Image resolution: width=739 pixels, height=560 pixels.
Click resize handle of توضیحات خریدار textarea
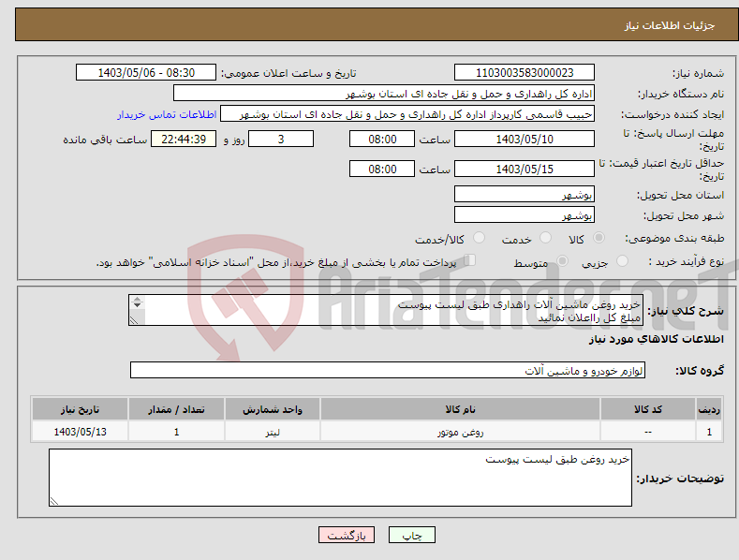coord(54,501)
